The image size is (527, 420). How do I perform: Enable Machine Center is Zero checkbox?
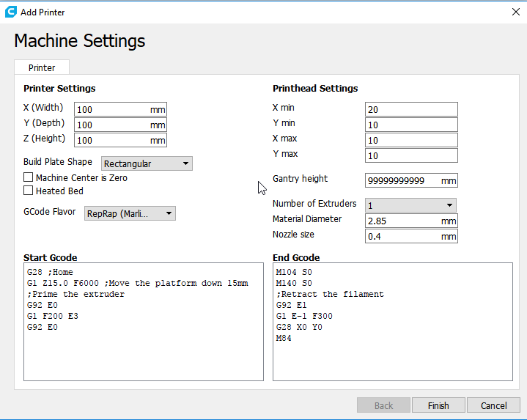(29, 177)
